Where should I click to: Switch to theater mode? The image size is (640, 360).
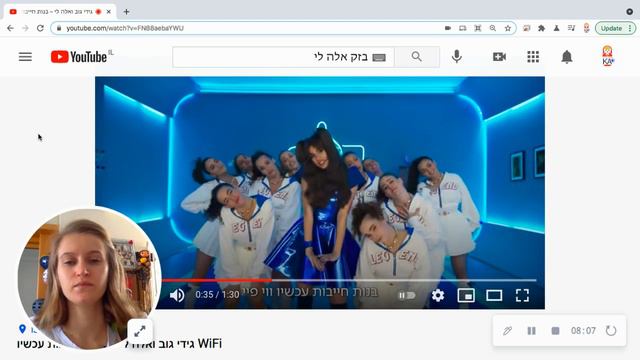click(x=494, y=295)
